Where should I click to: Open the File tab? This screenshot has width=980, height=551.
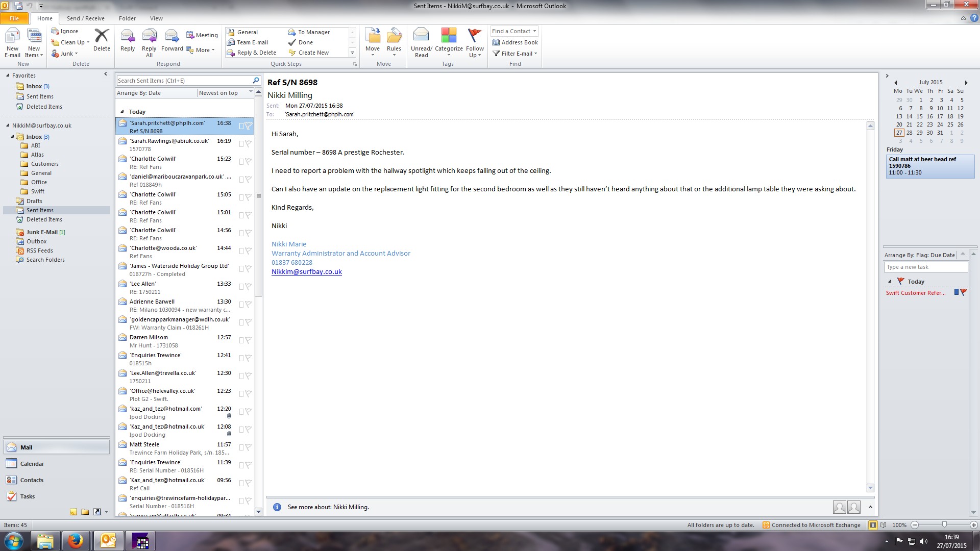14,18
